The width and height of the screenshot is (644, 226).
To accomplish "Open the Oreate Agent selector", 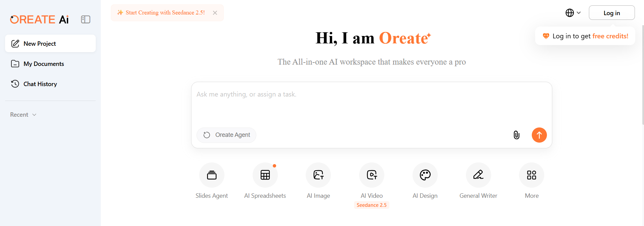I will click(226, 135).
